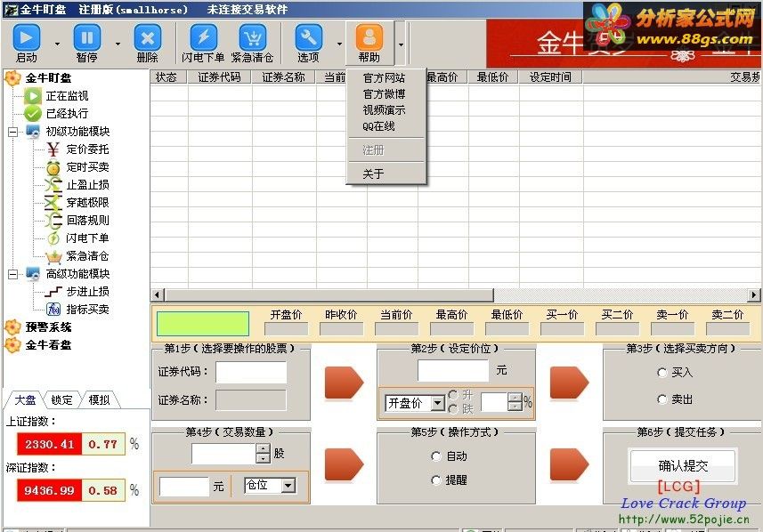
Task: Select the 金牛盯盘 root node
Action: 48,77
